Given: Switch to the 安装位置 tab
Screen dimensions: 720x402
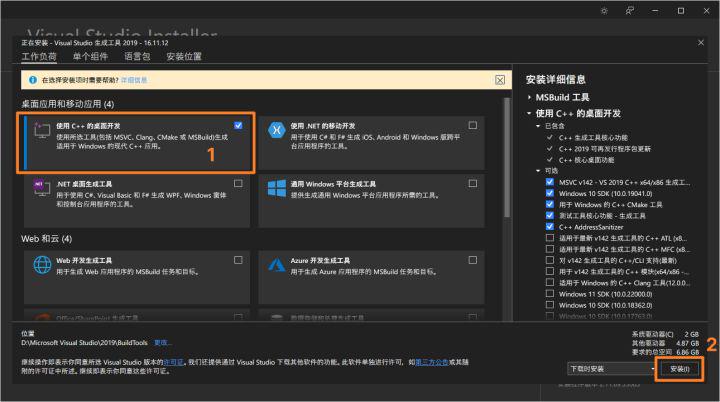Looking at the screenshot, I should (x=184, y=57).
